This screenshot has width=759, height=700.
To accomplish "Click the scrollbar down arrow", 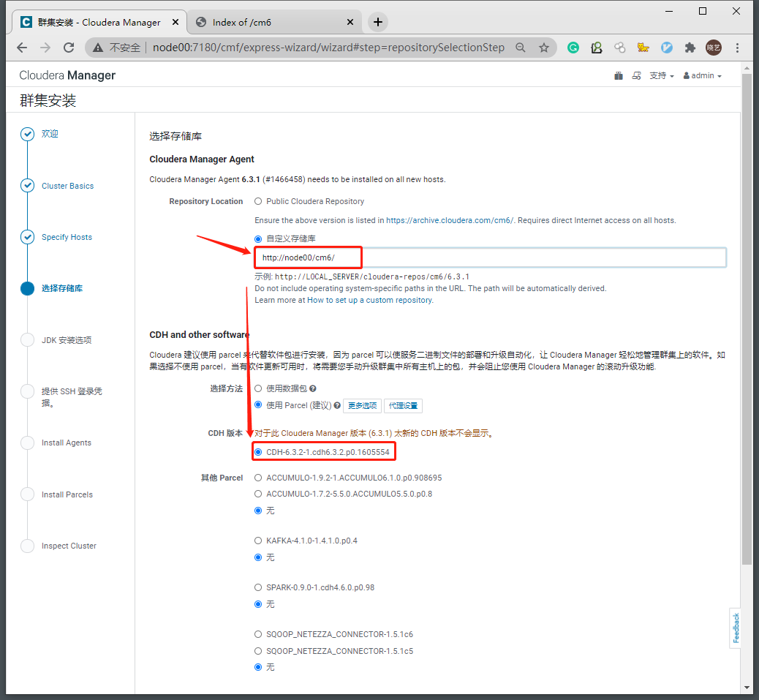I will tap(747, 688).
